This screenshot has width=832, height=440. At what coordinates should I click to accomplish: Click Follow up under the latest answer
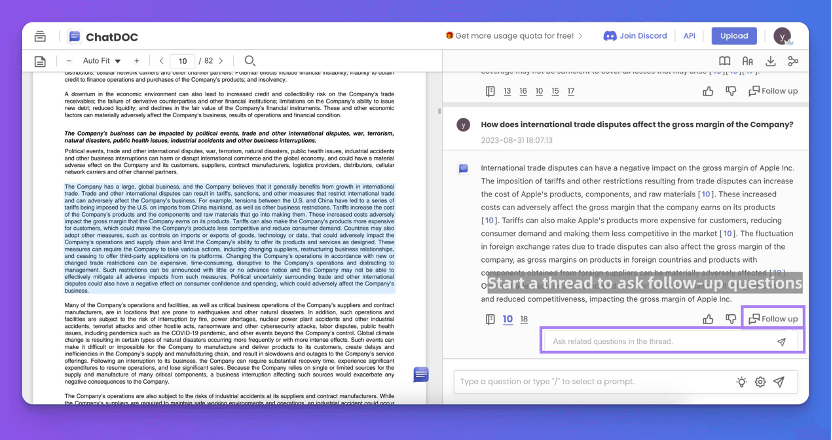[x=773, y=319]
